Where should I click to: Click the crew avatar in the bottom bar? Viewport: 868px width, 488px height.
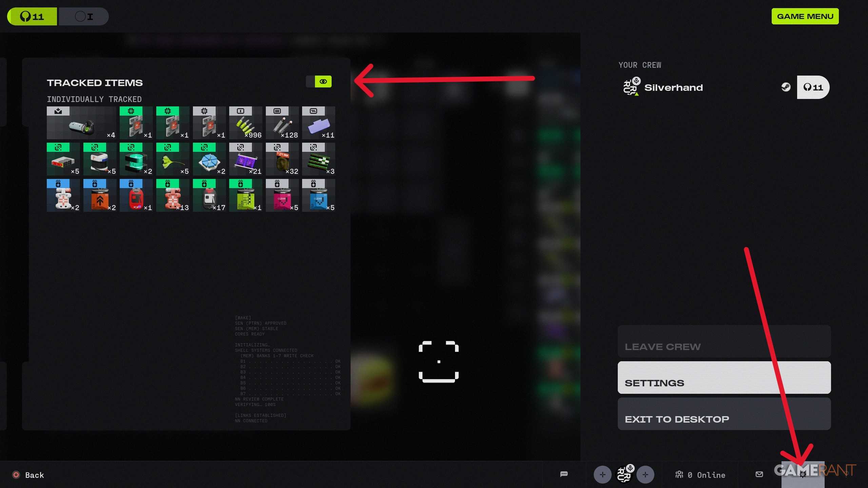point(624,474)
